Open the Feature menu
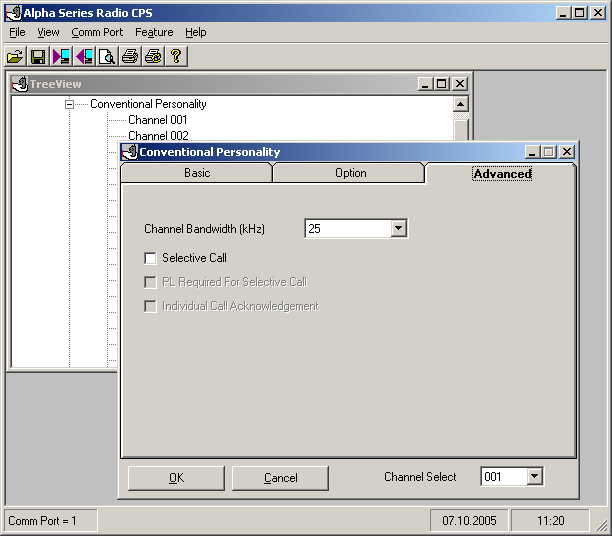Screen dimensions: 612x536 [x=154, y=32]
